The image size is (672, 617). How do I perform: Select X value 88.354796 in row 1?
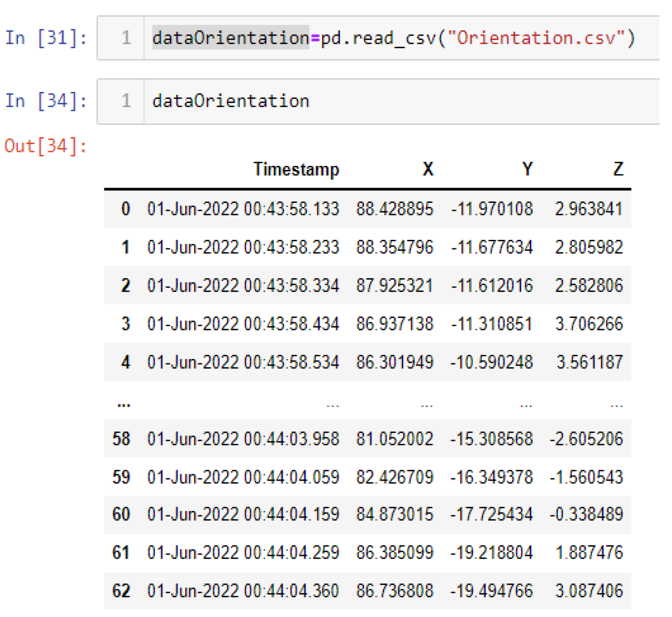394,247
